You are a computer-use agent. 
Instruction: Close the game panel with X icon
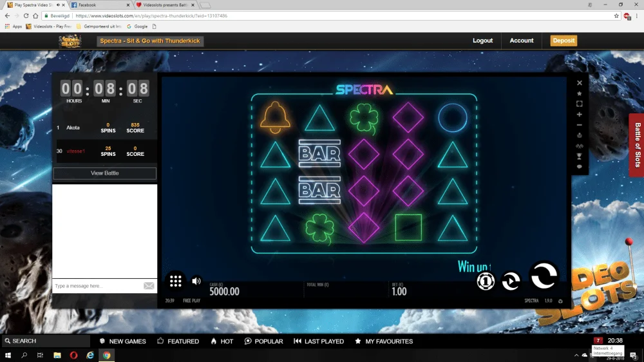click(x=580, y=83)
